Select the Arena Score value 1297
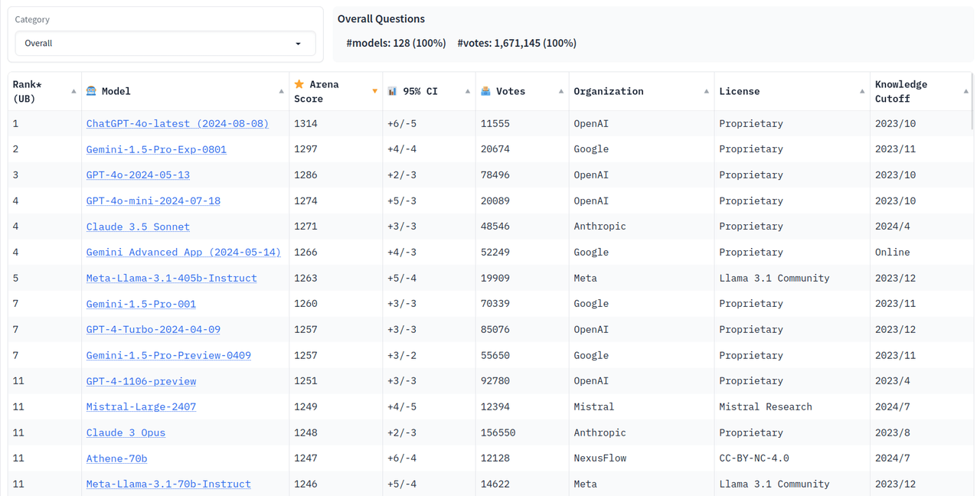The image size is (980, 496). [305, 149]
